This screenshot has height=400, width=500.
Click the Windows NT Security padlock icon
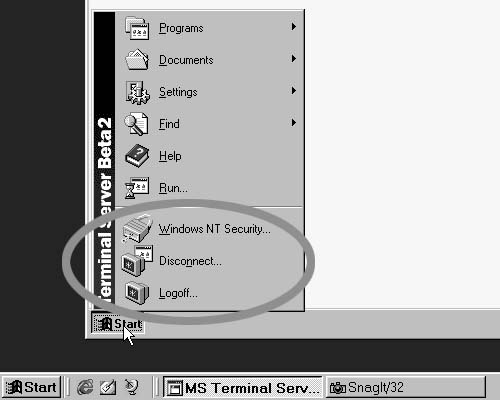[137, 229]
